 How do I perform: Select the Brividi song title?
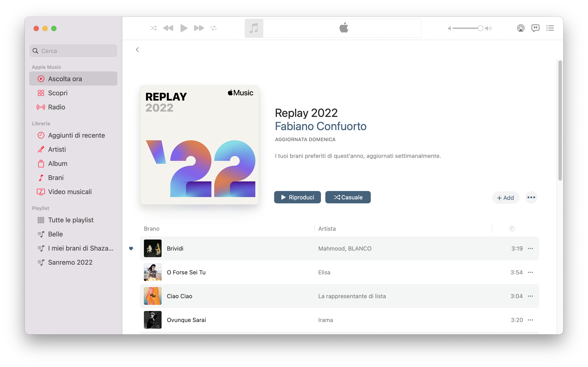(175, 248)
